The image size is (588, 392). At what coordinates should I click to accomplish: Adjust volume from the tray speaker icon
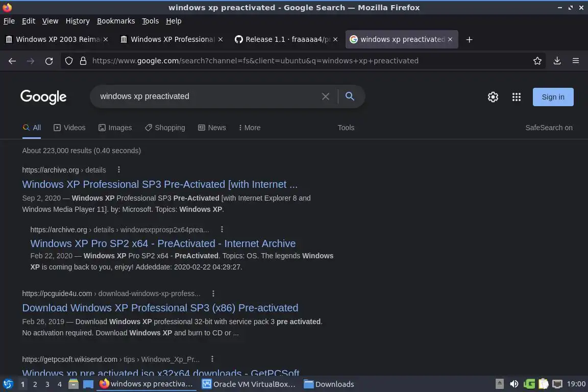514,384
